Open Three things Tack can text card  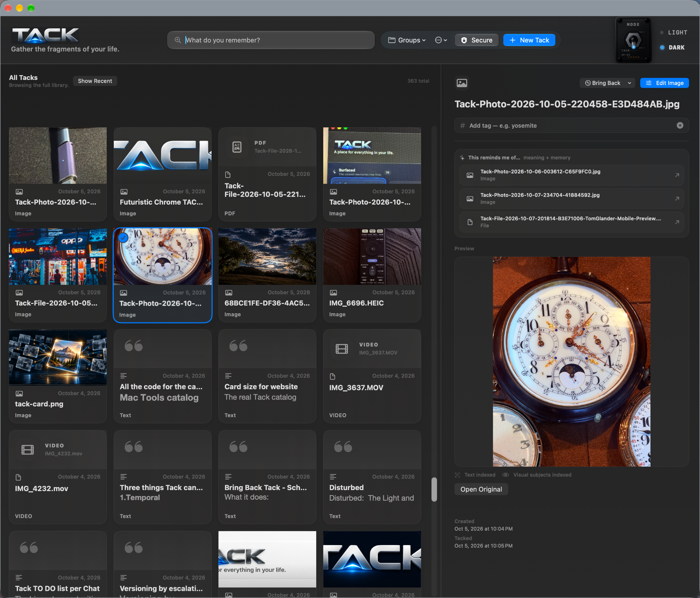pyautogui.click(x=162, y=477)
